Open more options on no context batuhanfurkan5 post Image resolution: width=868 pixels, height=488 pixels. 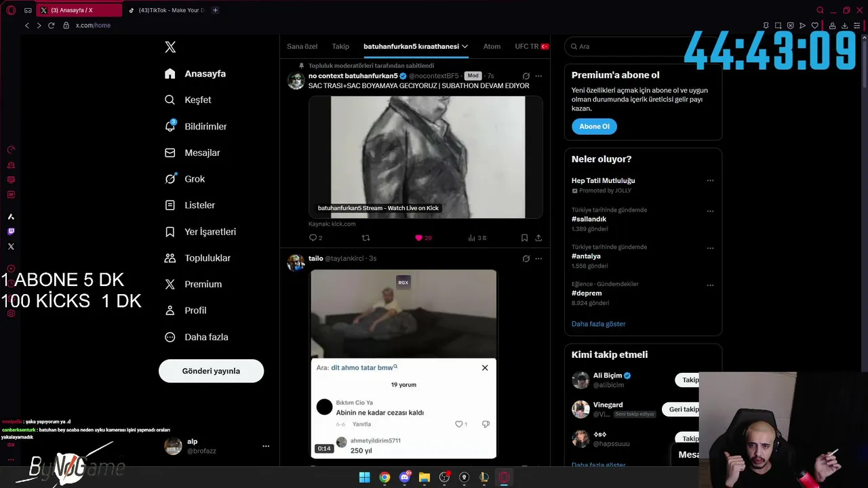[x=538, y=76]
